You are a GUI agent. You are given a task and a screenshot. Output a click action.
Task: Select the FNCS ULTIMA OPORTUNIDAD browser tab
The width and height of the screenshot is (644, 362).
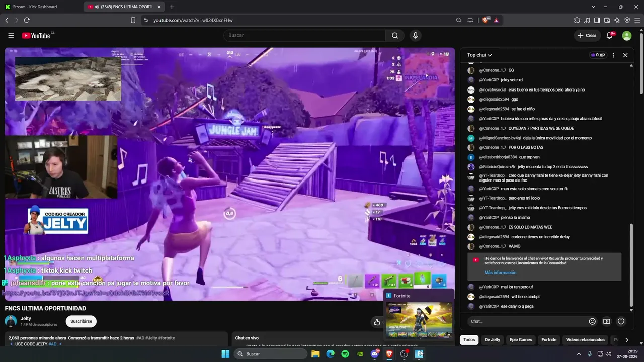pos(124,7)
